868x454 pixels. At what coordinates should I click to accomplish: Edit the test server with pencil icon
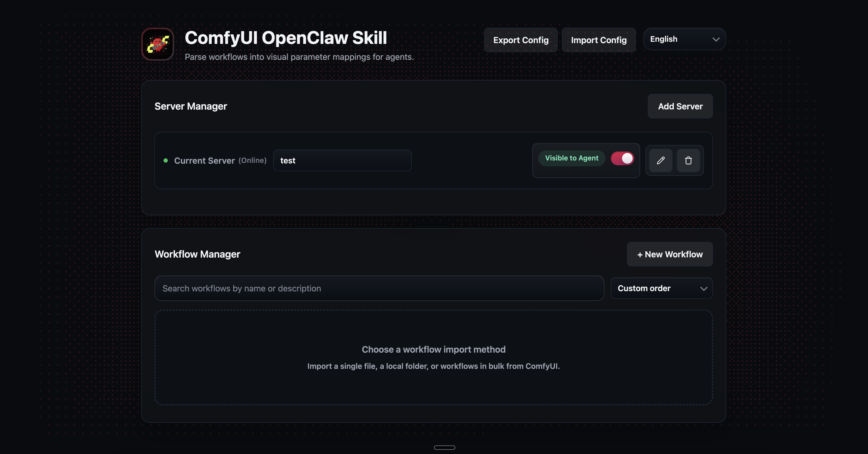tap(660, 160)
